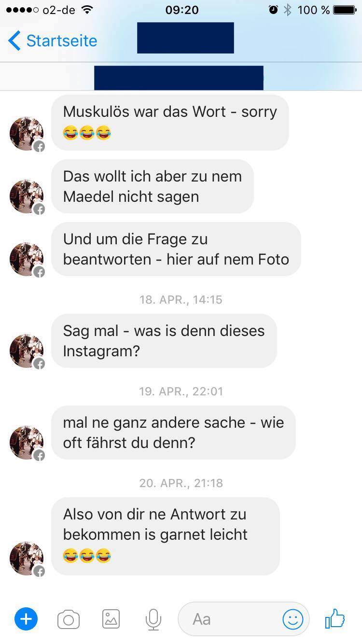Select the 'Muskulös war das Wort - sorry' message

(170, 123)
